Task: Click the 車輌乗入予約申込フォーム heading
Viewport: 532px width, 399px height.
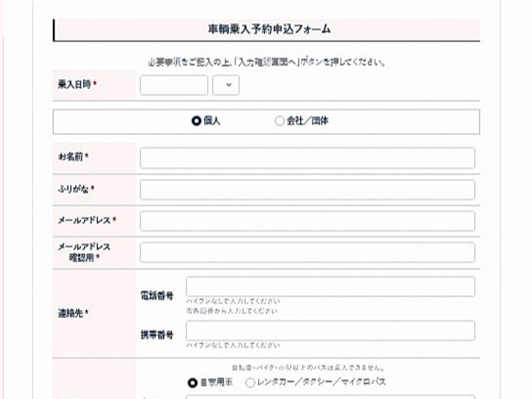Action: tap(269, 30)
